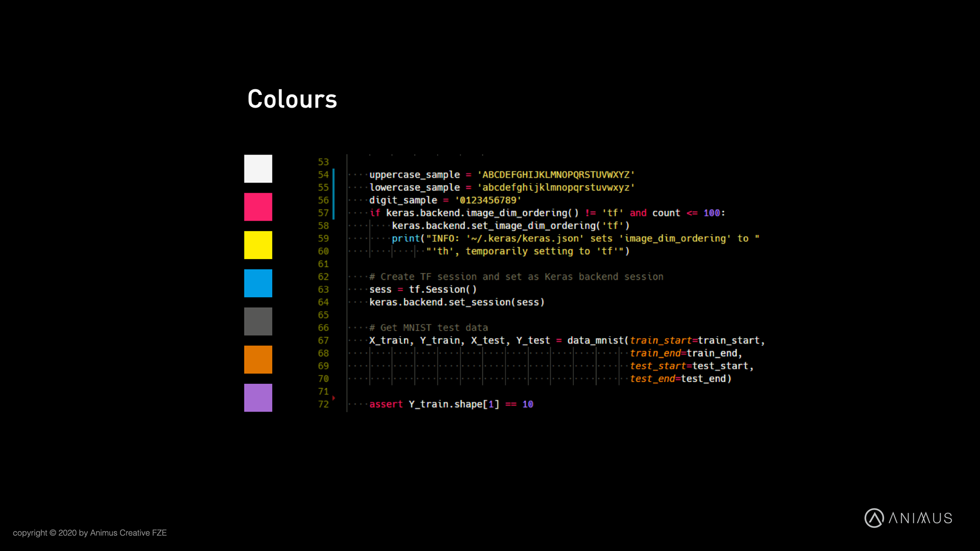This screenshot has height=551, width=980.
Task: Click line number 57 in gutter
Action: (x=323, y=213)
